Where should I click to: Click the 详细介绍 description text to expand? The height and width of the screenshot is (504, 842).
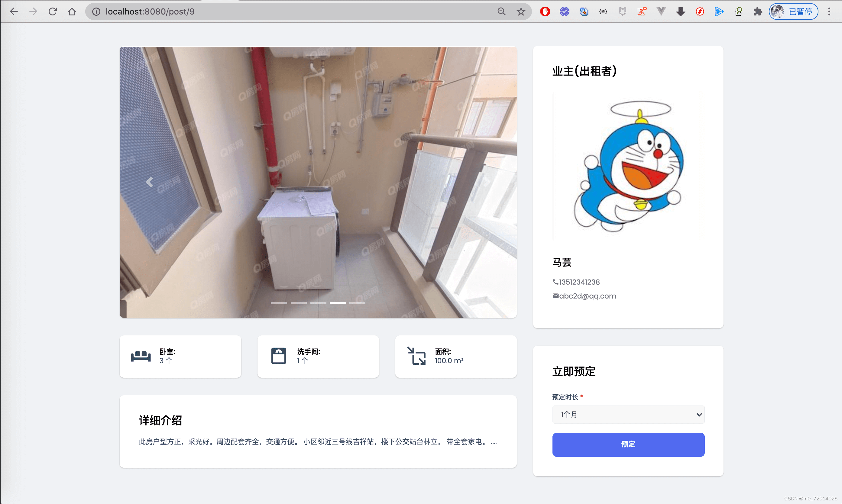click(316, 441)
